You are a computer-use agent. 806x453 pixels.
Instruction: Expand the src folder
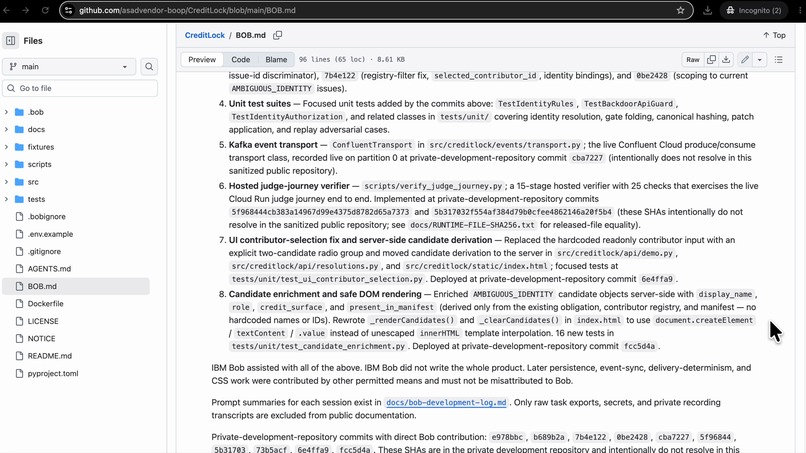(x=6, y=182)
